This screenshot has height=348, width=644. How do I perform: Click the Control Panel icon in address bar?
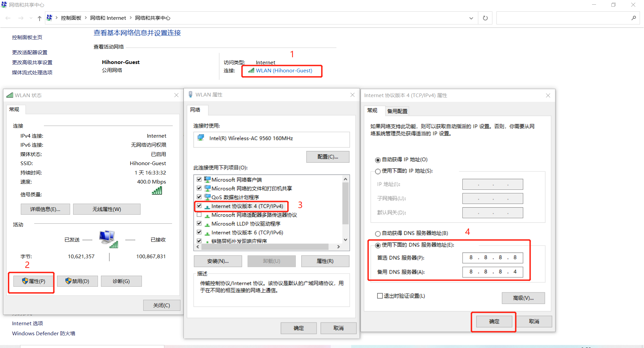[49, 18]
